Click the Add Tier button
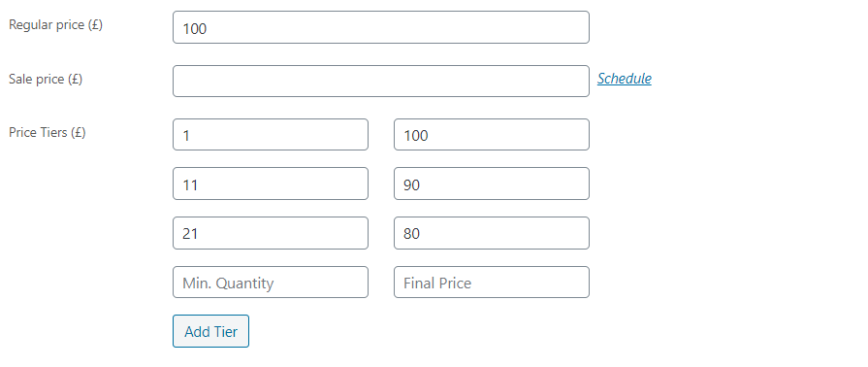Screen dimensions: 868x367 [210, 331]
